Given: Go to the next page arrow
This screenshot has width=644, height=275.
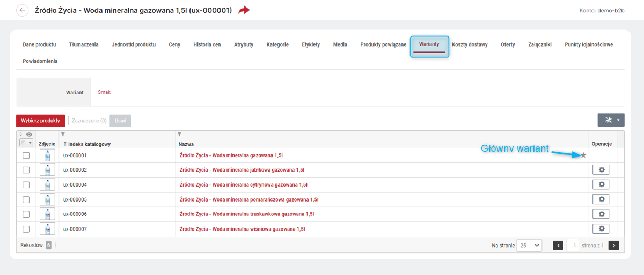Looking at the screenshot, I should coord(614,246).
